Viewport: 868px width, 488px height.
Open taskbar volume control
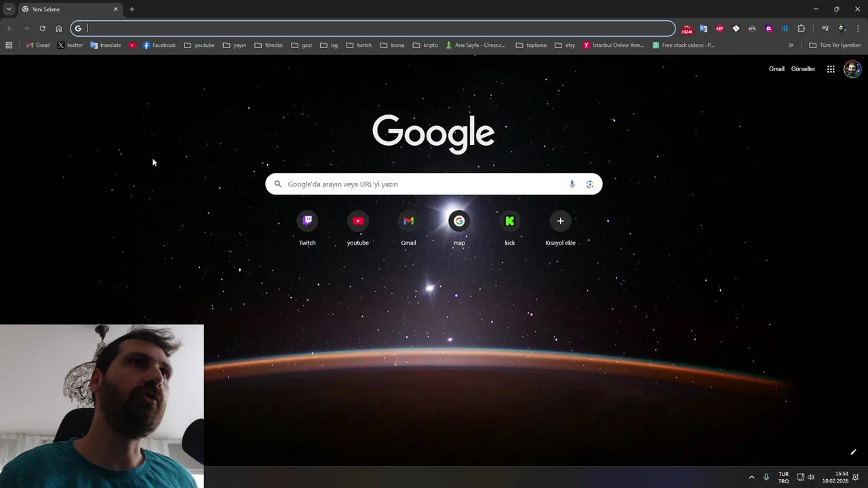click(810, 477)
